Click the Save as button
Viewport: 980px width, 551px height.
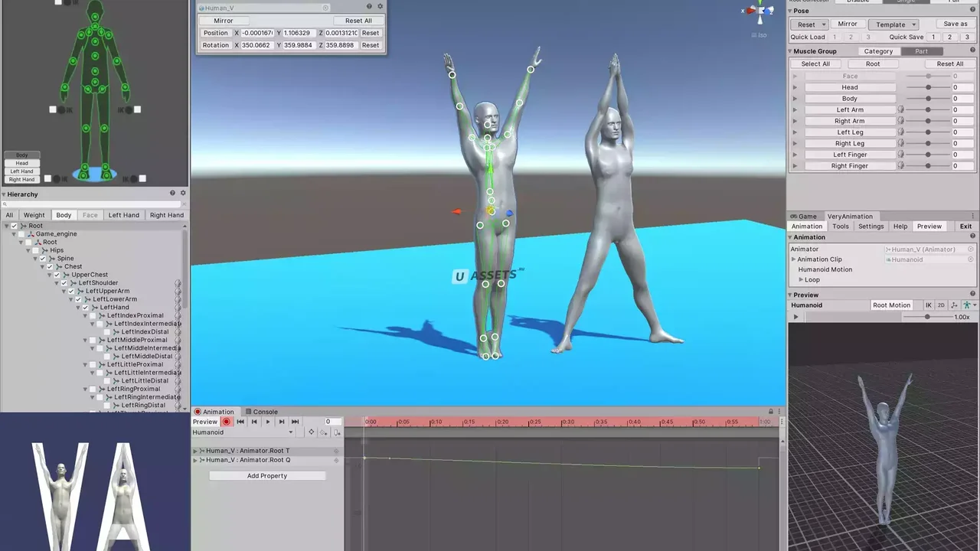point(955,24)
